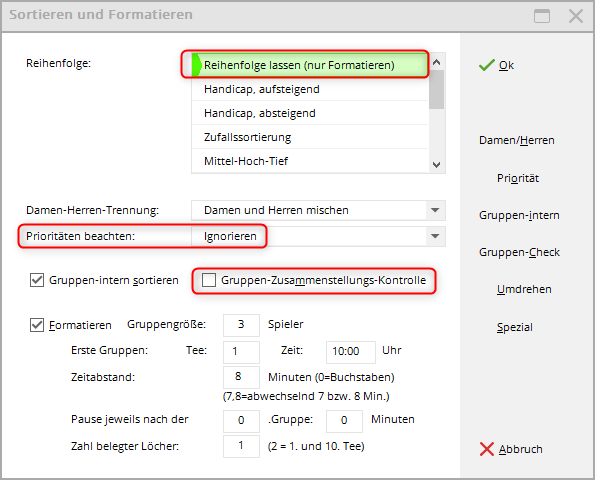Toggle Gruppen-intern sortieren checkbox

37,280
